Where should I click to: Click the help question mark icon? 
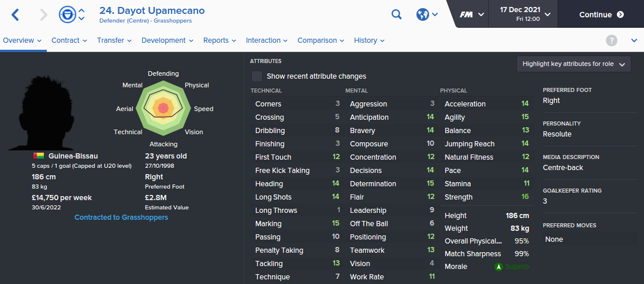pyautogui.click(x=612, y=40)
